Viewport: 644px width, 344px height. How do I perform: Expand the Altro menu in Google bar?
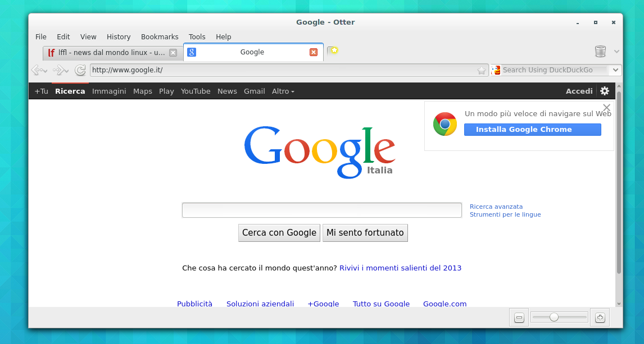tap(283, 91)
